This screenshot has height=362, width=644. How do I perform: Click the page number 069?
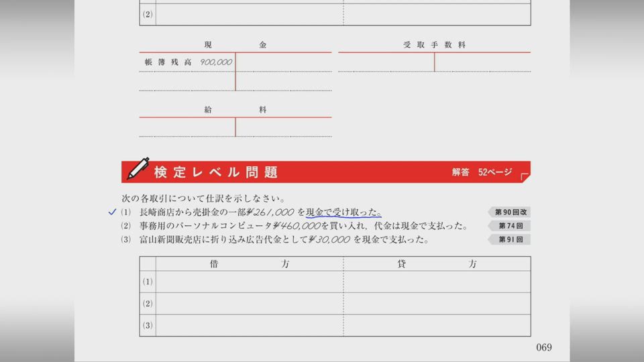[543, 347]
